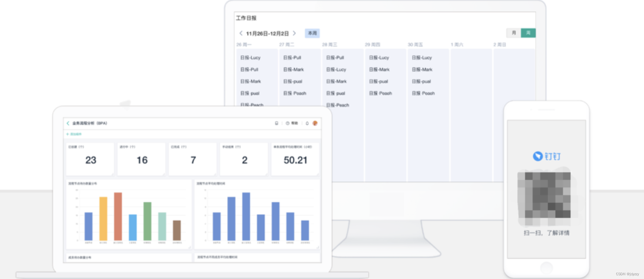Jump to 本周 in work report calendar

point(312,33)
